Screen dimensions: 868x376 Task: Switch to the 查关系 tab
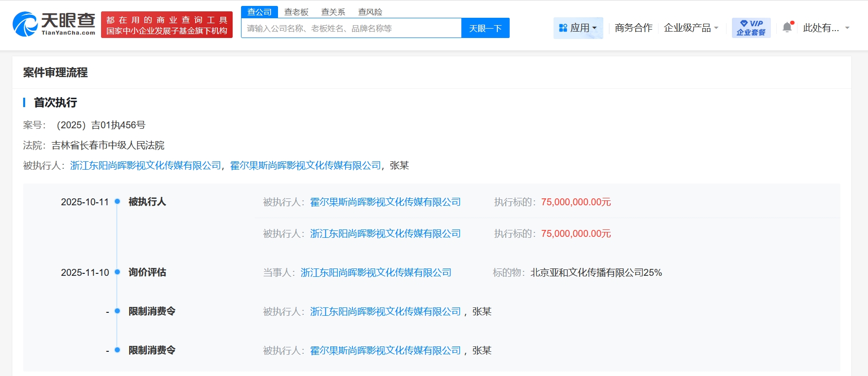click(333, 12)
